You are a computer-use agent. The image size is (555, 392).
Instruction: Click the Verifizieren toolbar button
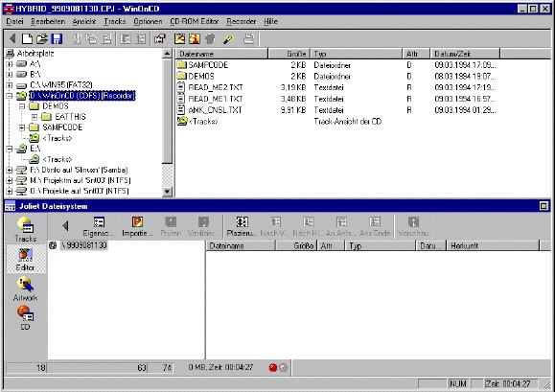pyautogui.click(x=201, y=226)
